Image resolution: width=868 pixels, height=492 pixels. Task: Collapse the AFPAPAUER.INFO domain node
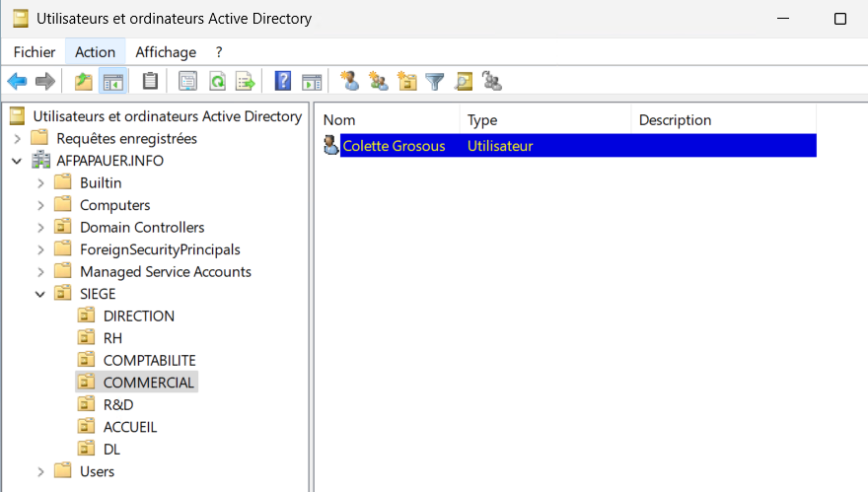point(17,161)
